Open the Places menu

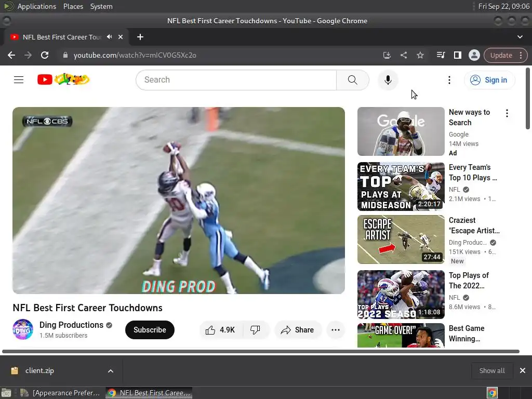pos(73,6)
